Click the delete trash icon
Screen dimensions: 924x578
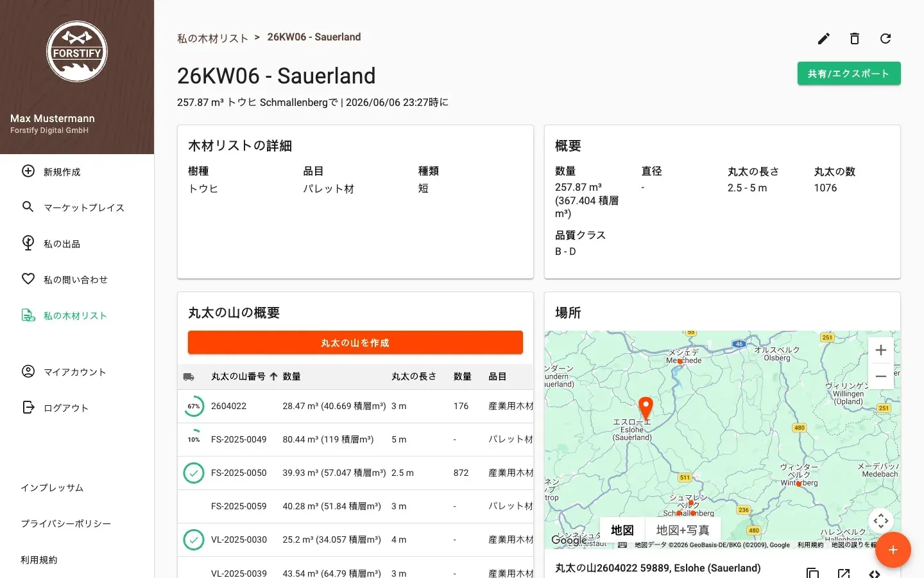point(855,39)
